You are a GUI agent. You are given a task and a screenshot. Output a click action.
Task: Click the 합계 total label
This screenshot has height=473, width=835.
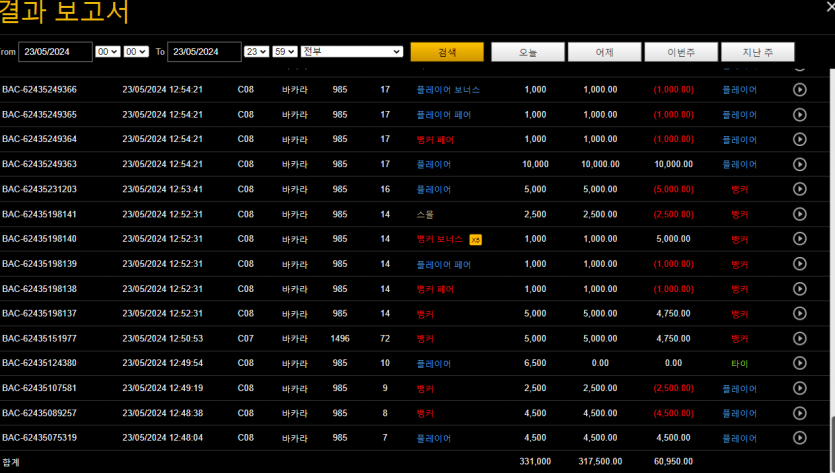click(x=11, y=462)
